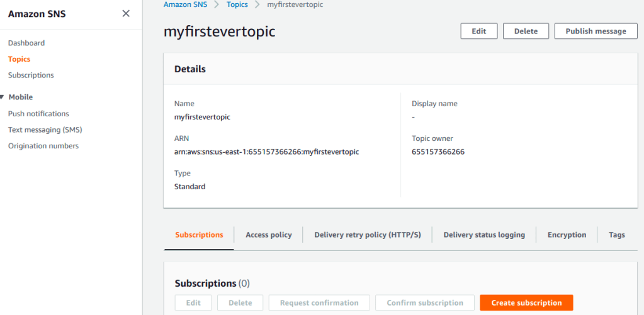Switch to the Access policy tab
The height and width of the screenshot is (315, 644).
click(268, 235)
